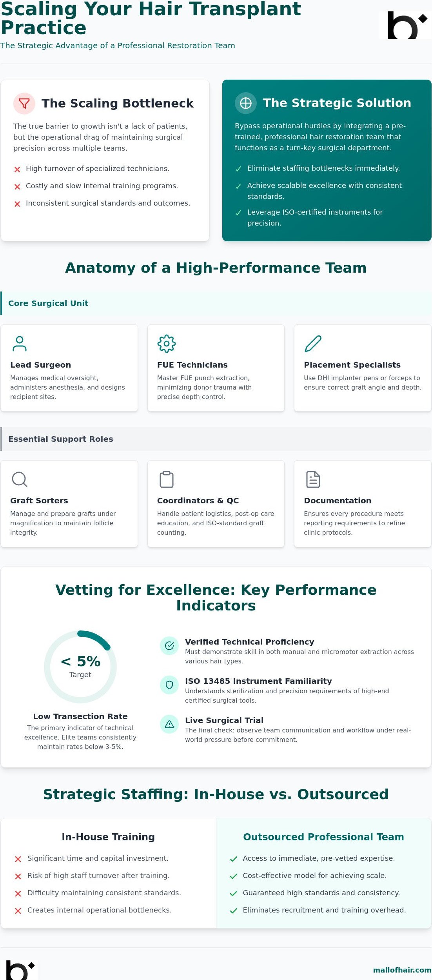
Task: Click the red funnel bottleneck icon
Action: pyautogui.click(x=24, y=104)
